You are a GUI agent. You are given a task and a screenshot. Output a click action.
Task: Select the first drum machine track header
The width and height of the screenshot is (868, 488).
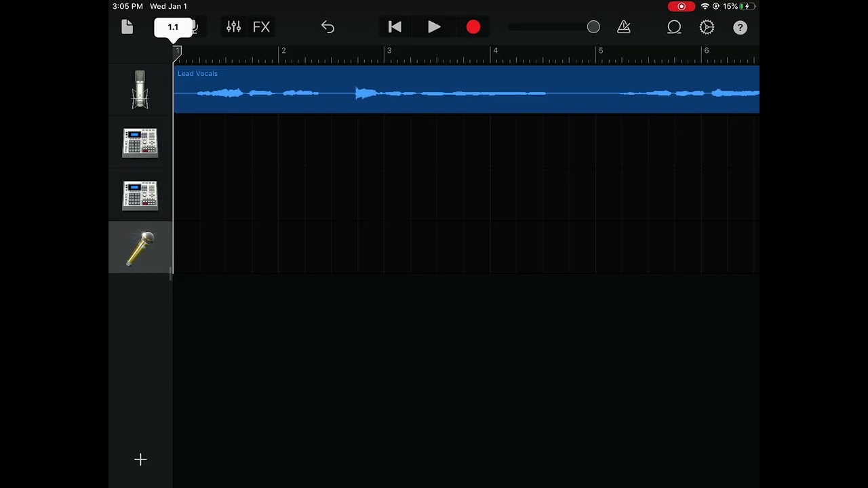tap(140, 142)
